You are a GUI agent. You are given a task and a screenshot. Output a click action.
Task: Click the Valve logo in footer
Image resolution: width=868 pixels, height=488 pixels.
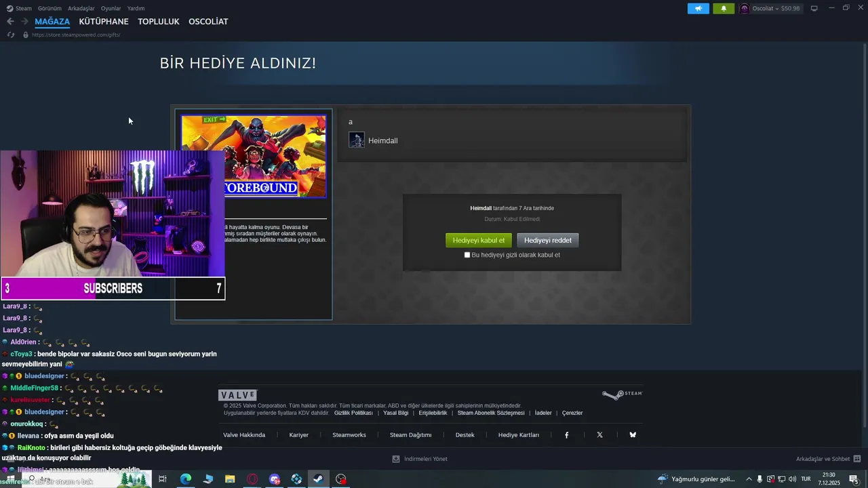[x=237, y=395]
